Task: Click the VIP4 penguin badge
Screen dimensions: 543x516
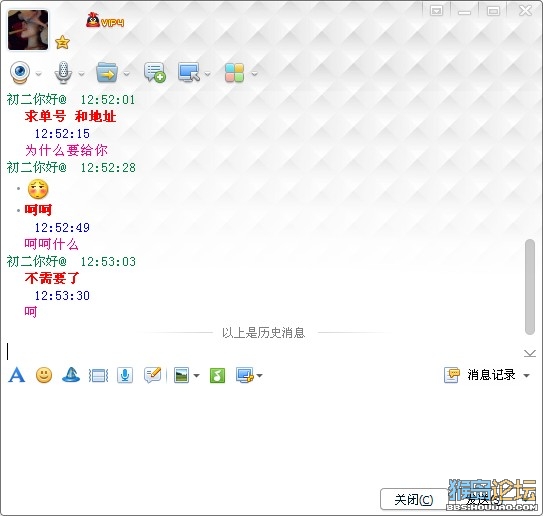Action: click(x=105, y=21)
